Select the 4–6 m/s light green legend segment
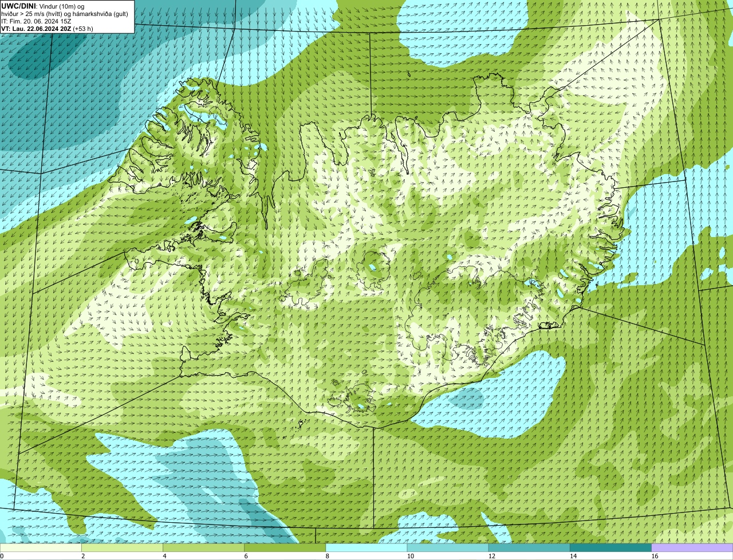 click(x=204, y=547)
